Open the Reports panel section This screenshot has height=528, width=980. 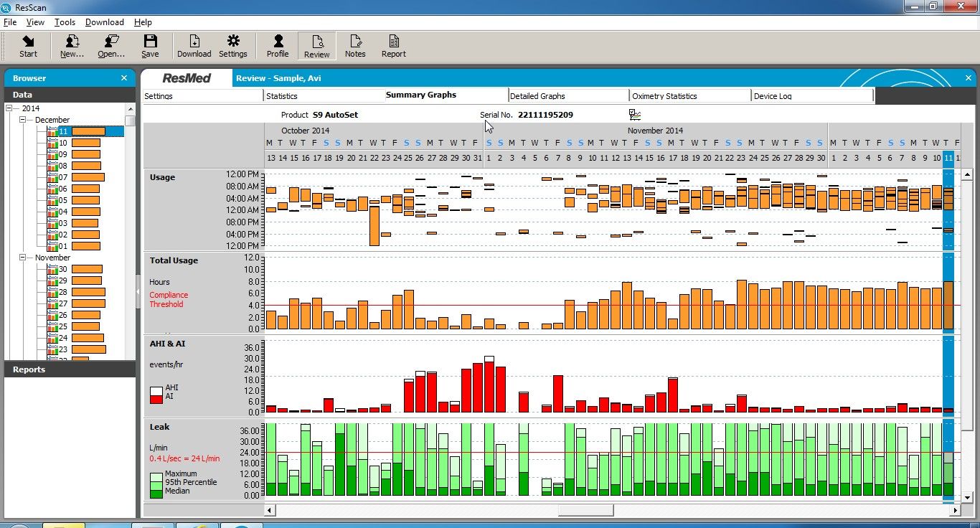[29, 369]
